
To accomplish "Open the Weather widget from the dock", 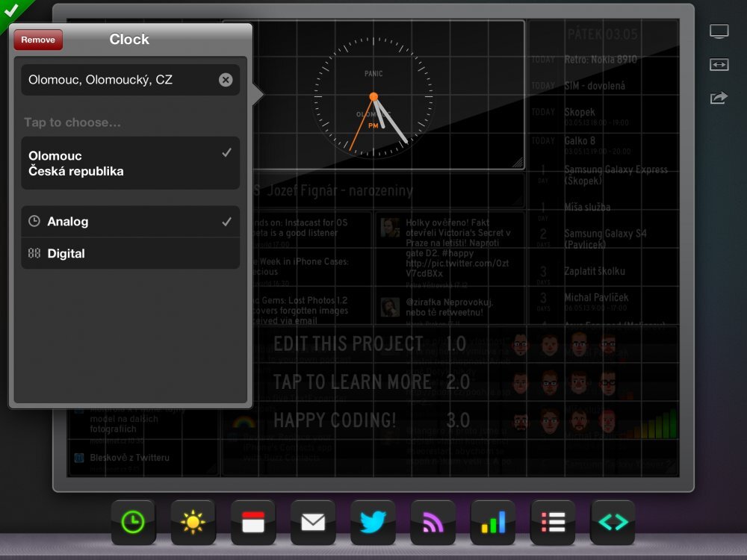I will coord(193,522).
